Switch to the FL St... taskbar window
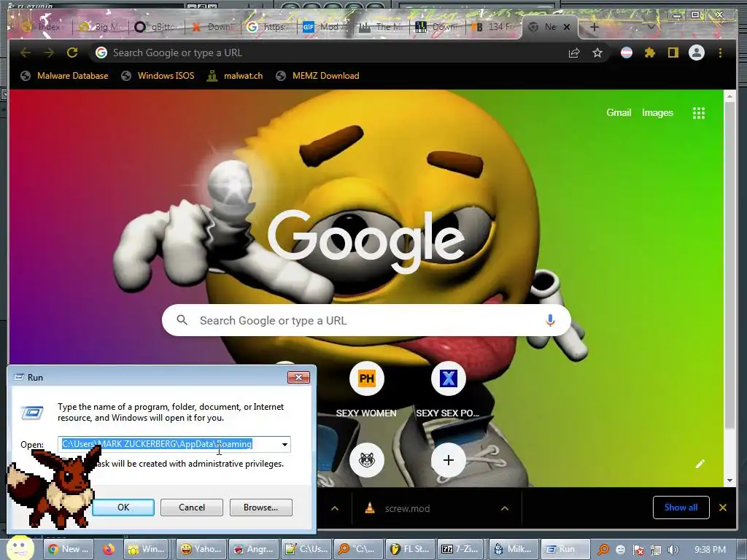The image size is (747, 560). click(411, 549)
